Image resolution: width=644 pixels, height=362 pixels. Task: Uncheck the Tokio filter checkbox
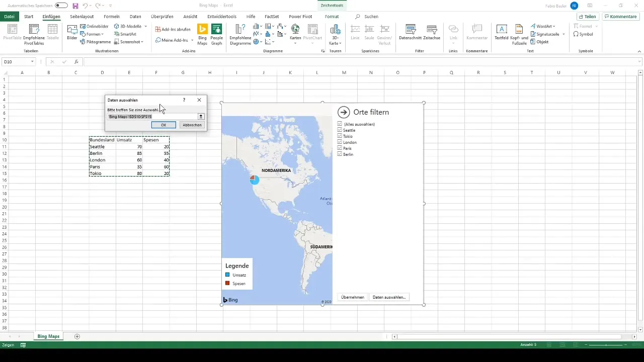(x=340, y=136)
